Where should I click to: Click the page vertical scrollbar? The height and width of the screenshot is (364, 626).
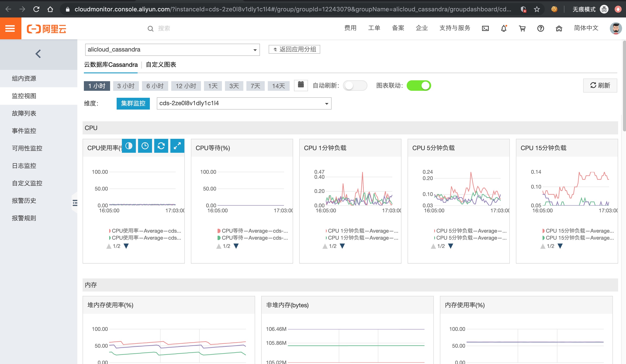pyautogui.click(x=624, y=86)
